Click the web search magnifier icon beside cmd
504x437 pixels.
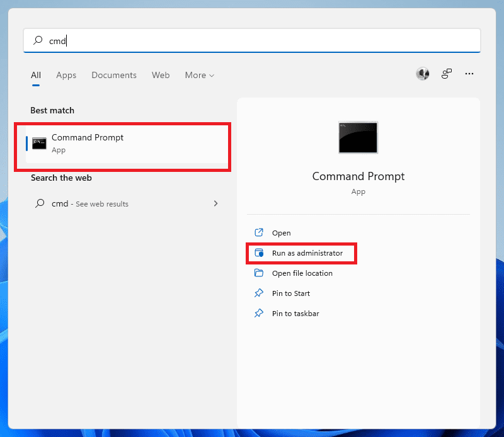coord(40,203)
